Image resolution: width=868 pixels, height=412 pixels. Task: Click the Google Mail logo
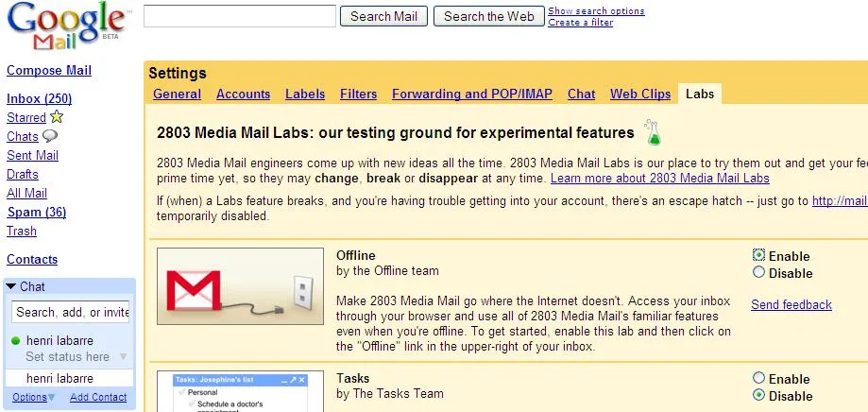[68, 26]
